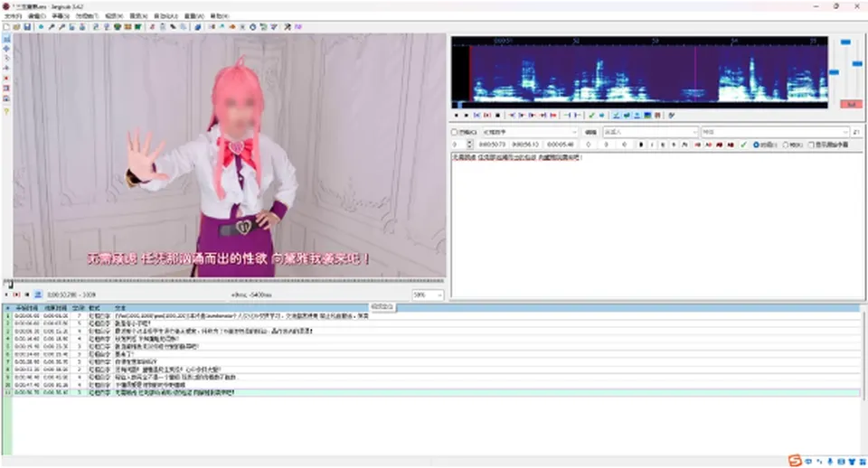The image size is (868, 468).
Task: Open subtitles with the folder toolbar icon
Action: (x=16, y=26)
